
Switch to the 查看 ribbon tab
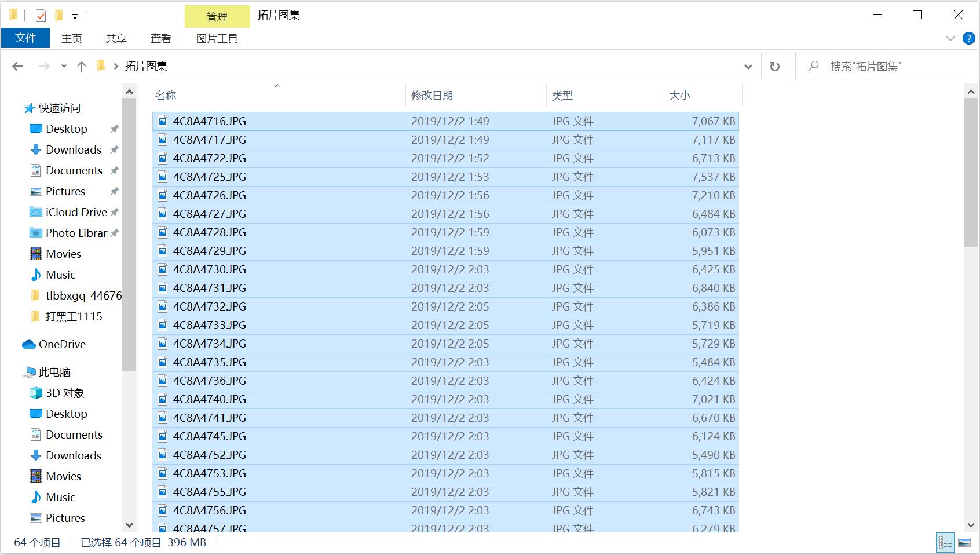(160, 38)
